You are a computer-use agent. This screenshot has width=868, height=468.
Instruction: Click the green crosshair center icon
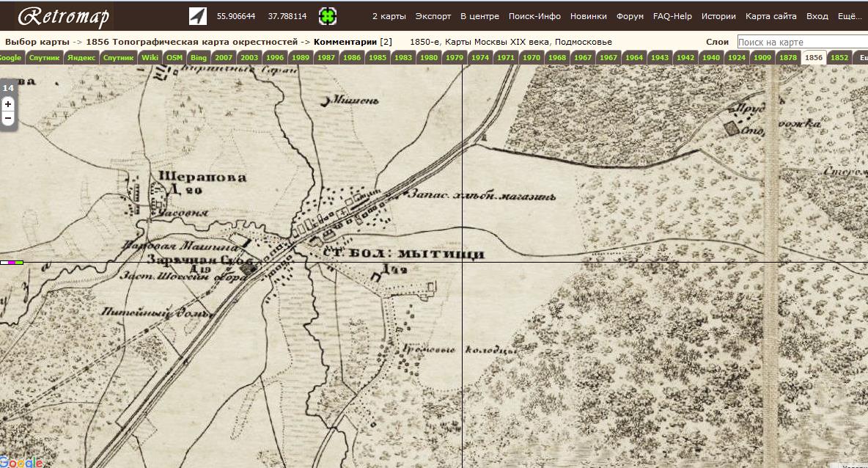click(328, 16)
